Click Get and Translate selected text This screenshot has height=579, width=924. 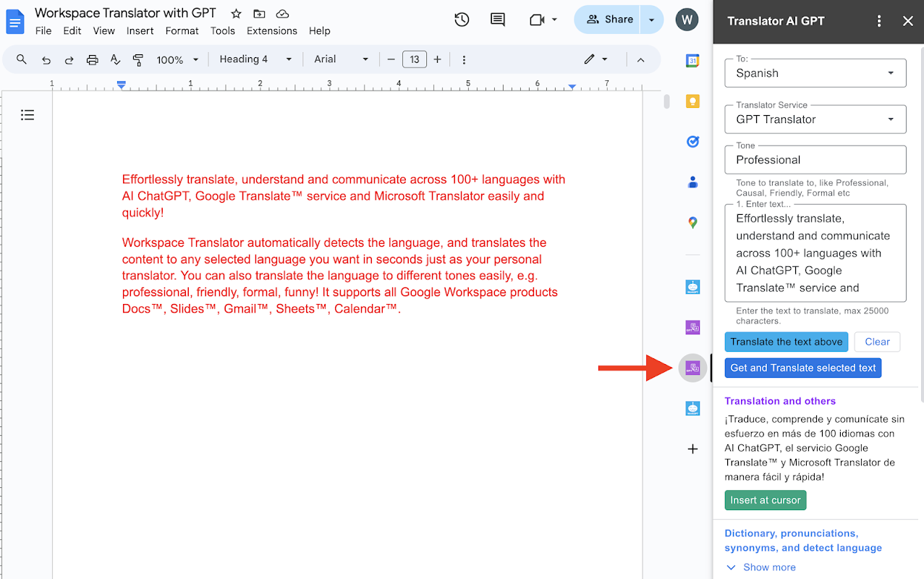coord(803,368)
